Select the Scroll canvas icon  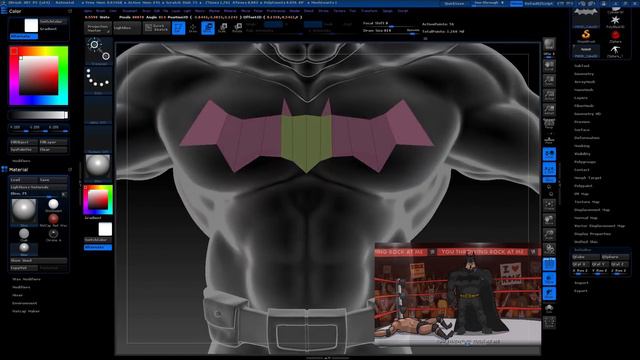549,67
